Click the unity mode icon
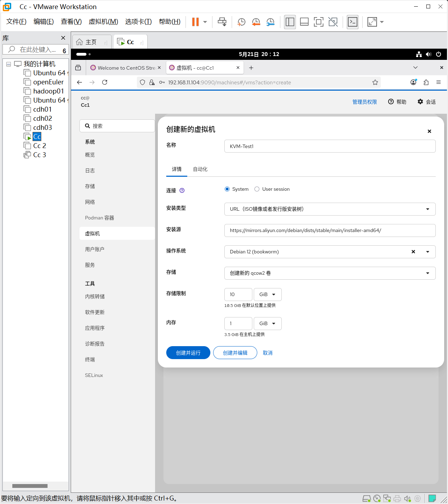 click(x=333, y=22)
